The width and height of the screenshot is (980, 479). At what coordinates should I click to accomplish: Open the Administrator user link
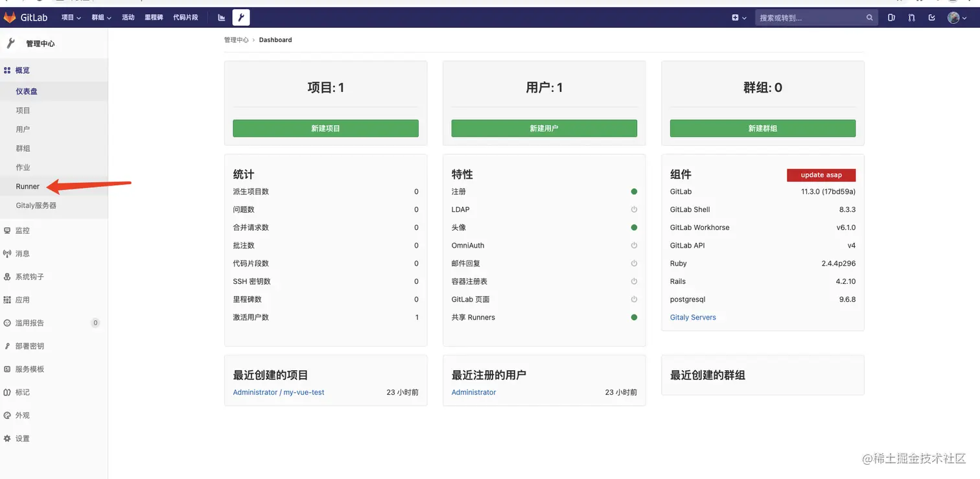pyautogui.click(x=474, y=392)
